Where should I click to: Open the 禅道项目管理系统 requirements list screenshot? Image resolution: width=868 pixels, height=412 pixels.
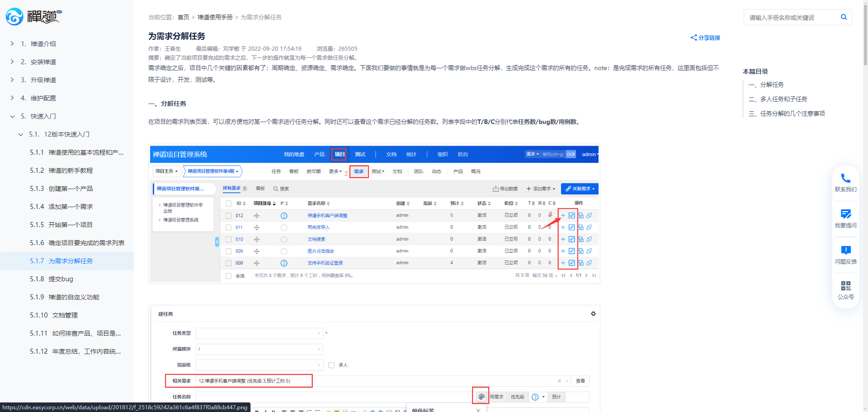point(374,214)
